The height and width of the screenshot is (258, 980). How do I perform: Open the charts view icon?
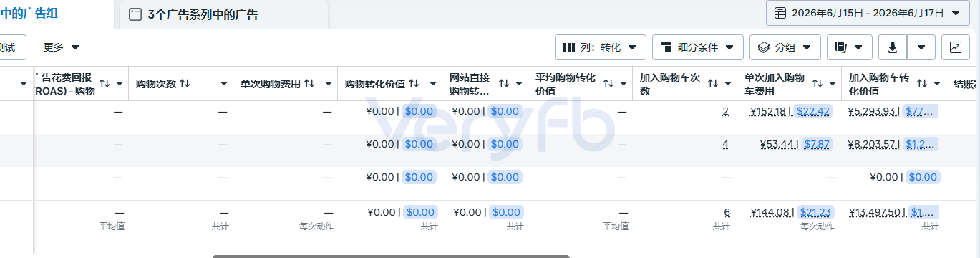tap(956, 47)
